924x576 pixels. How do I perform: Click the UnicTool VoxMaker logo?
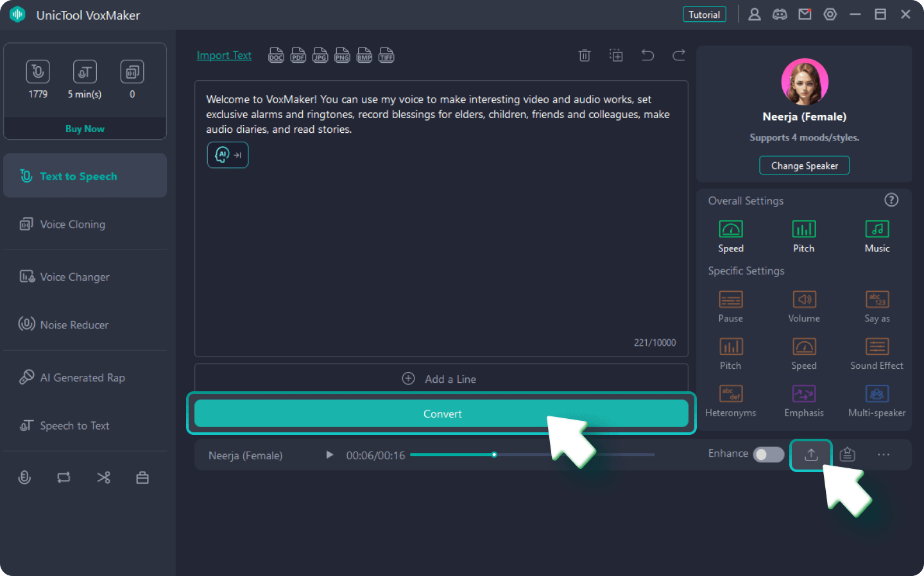[17, 15]
